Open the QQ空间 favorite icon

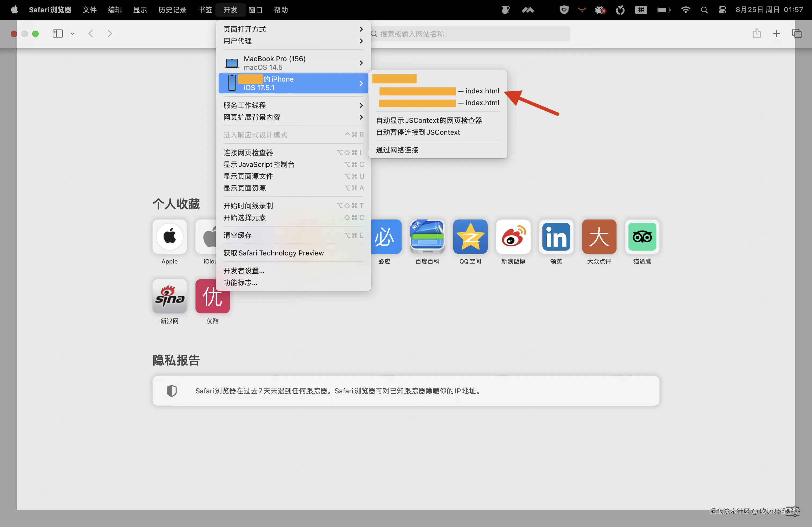pyautogui.click(x=470, y=237)
